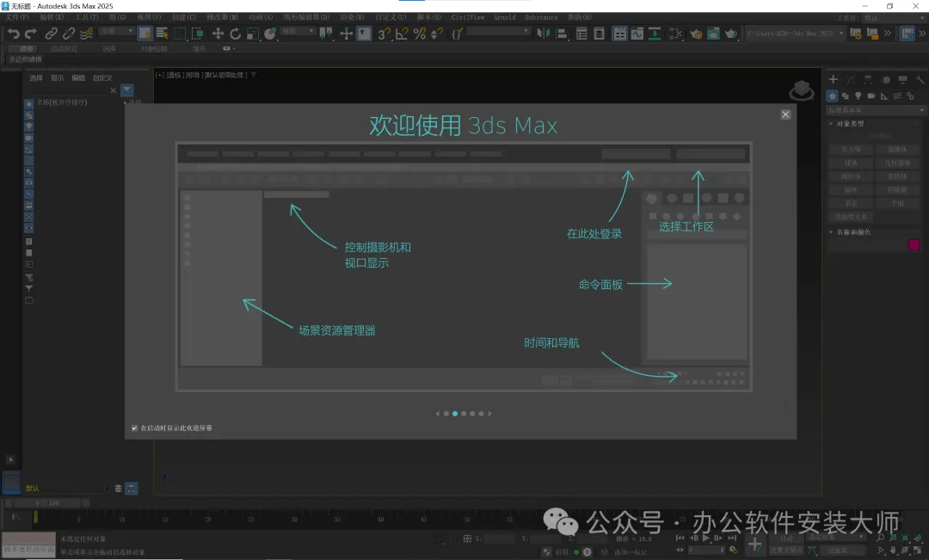Select the Shapes category icon
Viewport: 929px width, 560px height.
pyautogui.click(x=845, y=95)
